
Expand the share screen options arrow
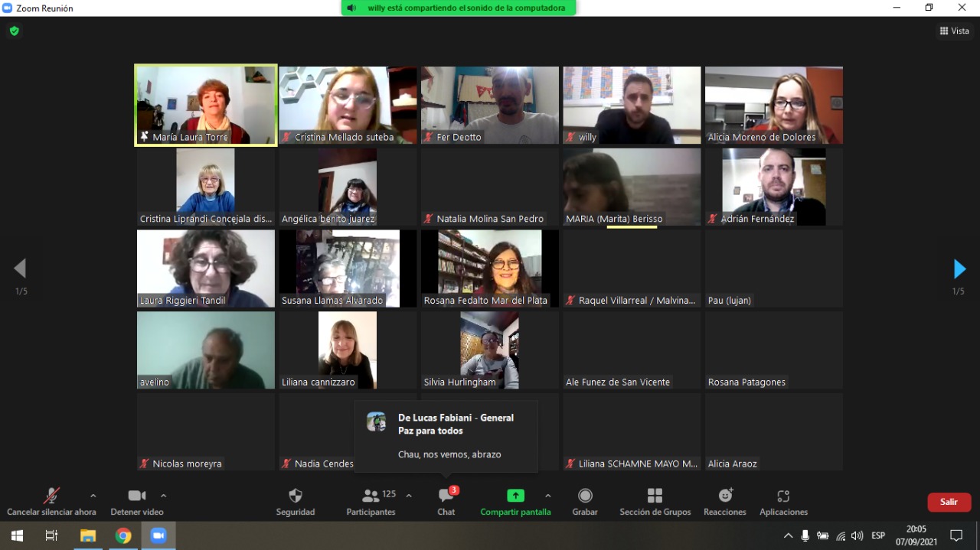[x=547, y=496]
